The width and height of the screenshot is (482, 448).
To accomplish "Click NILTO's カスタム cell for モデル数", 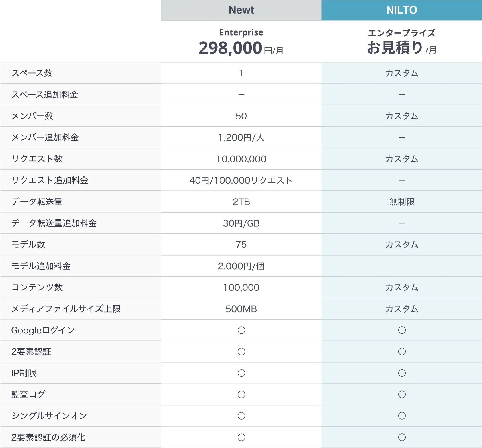I will click(402, 245).
